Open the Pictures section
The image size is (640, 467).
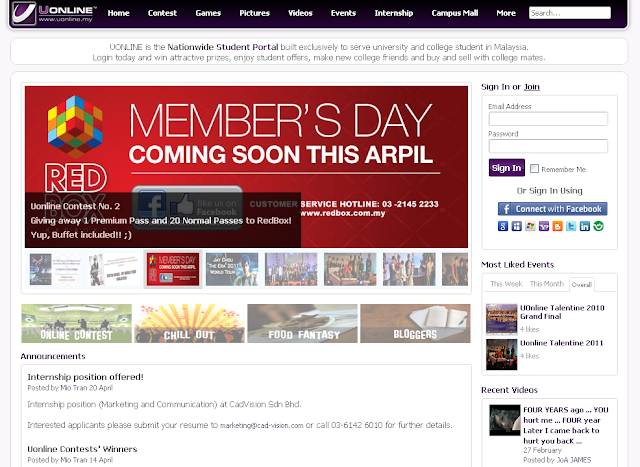pyautogui.click(x=254, y=13)
